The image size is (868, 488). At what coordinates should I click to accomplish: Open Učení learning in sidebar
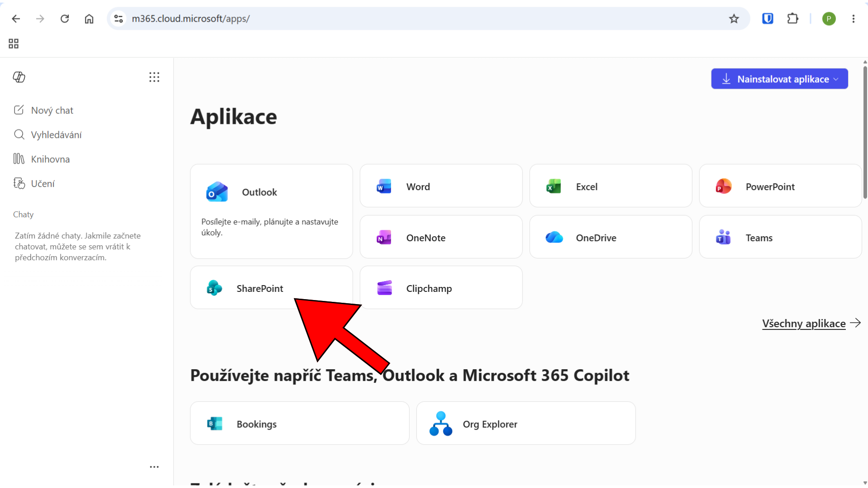[x=34, y=183]
